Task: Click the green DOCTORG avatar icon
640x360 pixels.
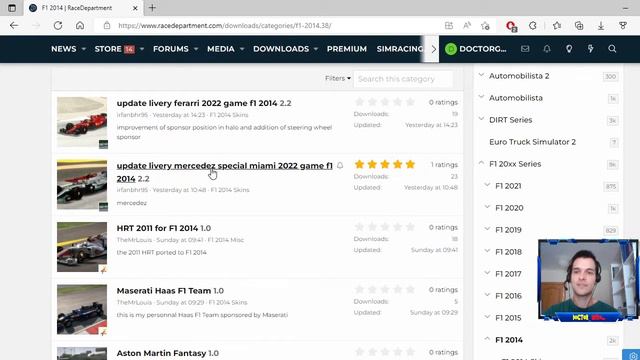Action: [x=451, y=49]
